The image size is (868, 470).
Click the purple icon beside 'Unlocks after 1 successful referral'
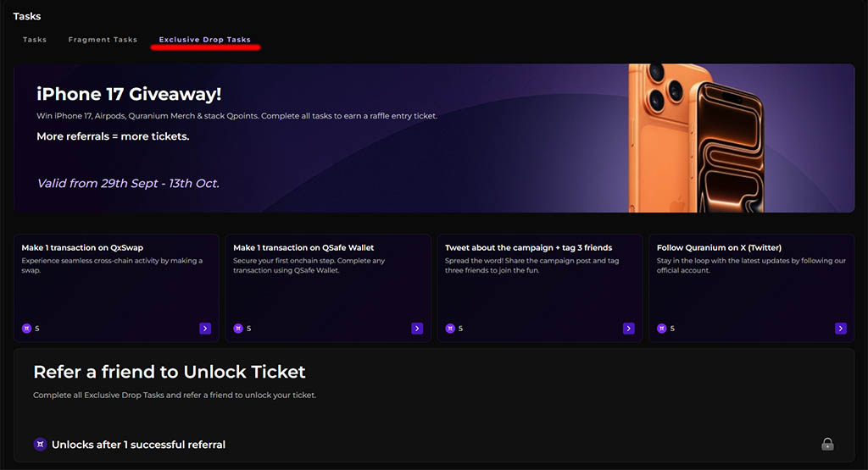pos(40,445)
